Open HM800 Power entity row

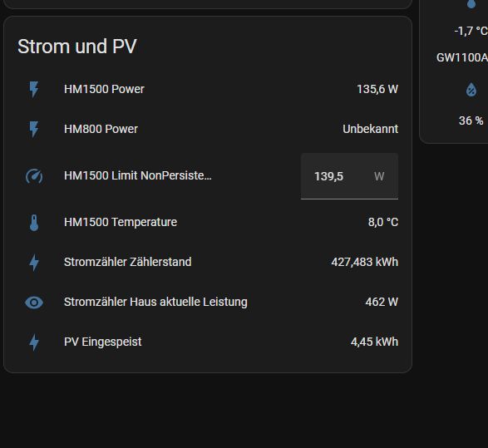click(x=208, y=129)
